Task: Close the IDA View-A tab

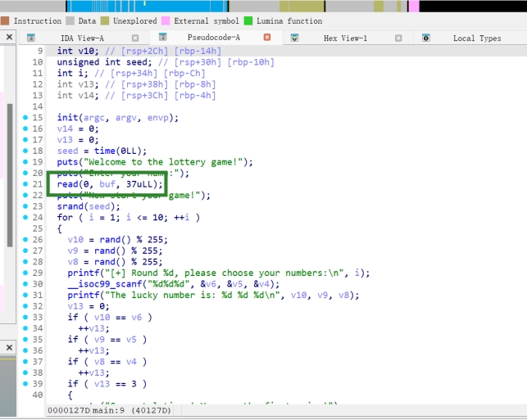Action: tap(135, 38)
